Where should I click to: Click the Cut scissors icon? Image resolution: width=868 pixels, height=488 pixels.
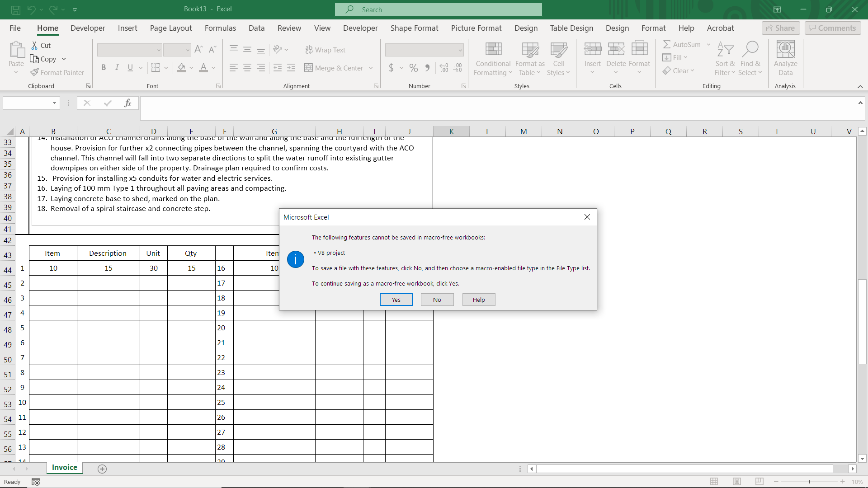(34, 46)
